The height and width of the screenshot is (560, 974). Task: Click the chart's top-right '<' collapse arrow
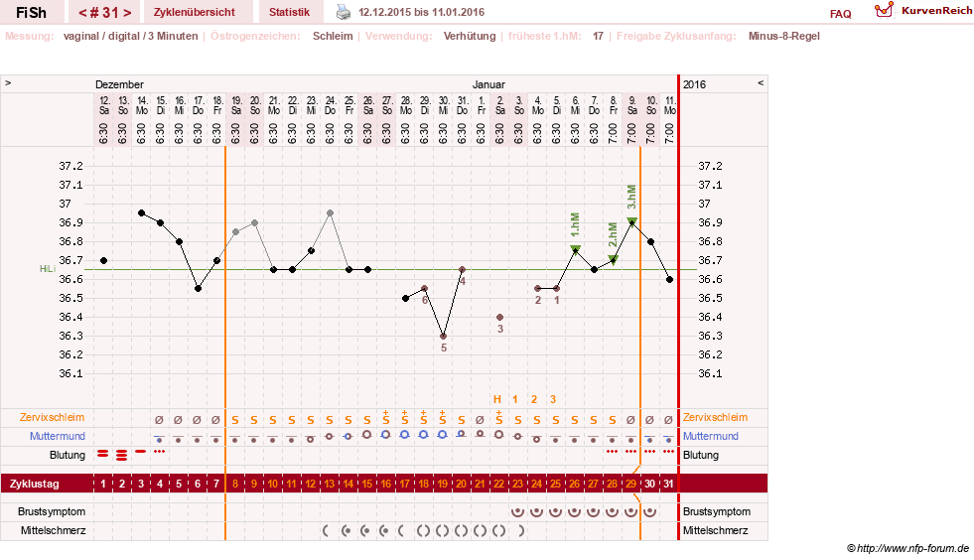(x=761, y=82)
